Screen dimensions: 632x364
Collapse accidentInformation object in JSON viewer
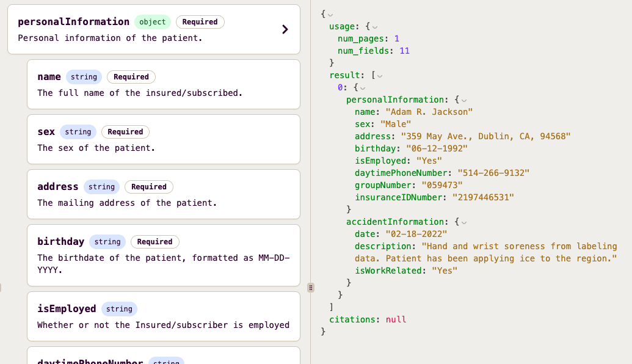click(x=464, y=222)
